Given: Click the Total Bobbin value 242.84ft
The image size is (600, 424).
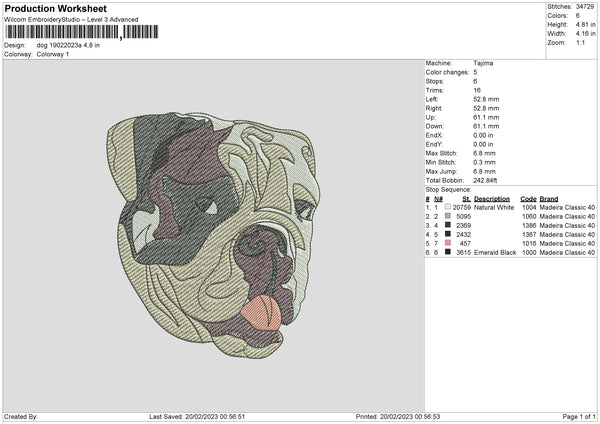Looking at the screenshot, I should click(485, 180).
